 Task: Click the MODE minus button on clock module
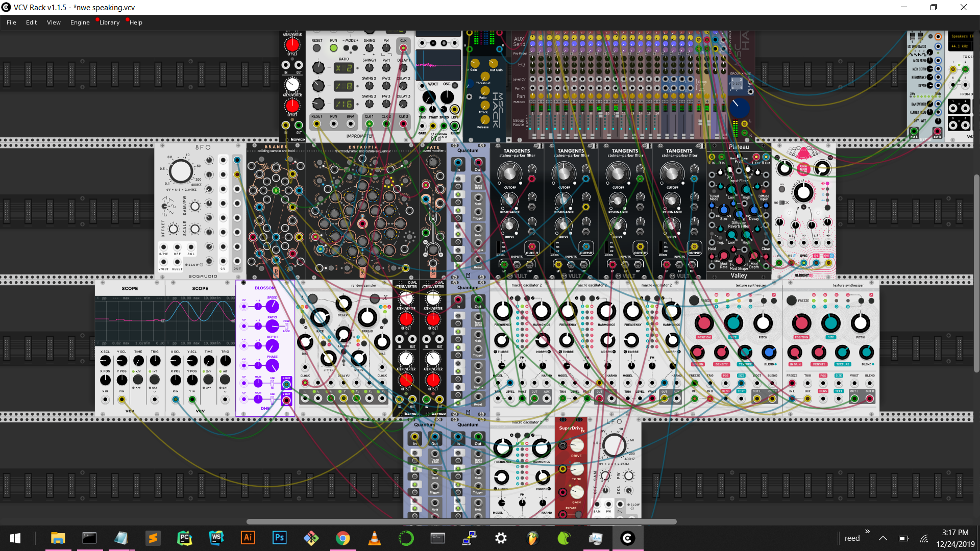pyautogui.click(x=346, y=48)
